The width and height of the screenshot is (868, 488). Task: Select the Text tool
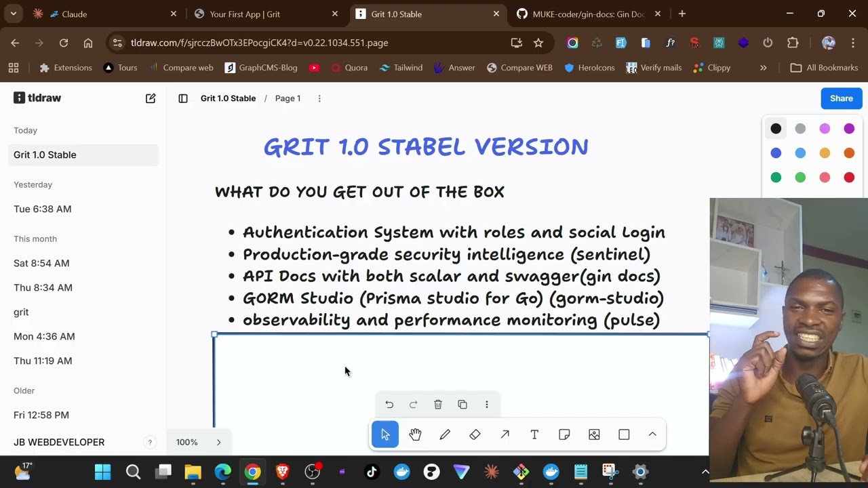click(x=534, y=434)
